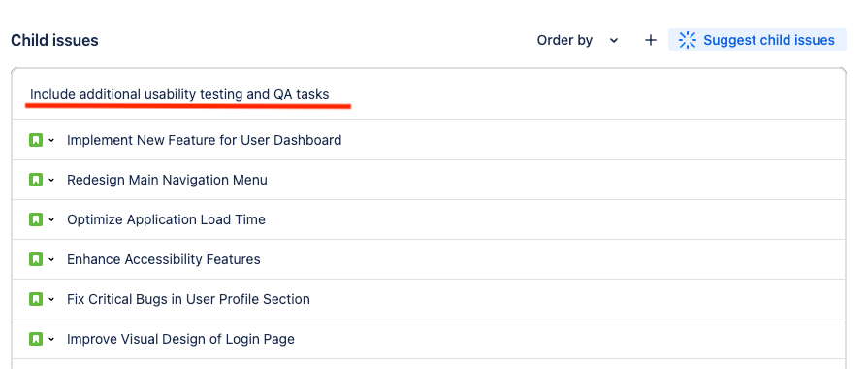Open issue type chevron for Redesign Main Navigation Menu

[x=51, y=180]
